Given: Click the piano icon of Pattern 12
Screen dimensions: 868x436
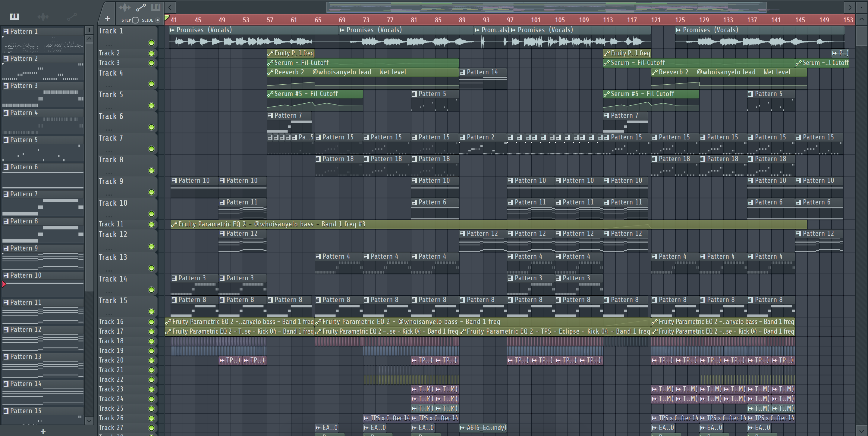Looking at the screenshot, I should click(x=6, y=330).
